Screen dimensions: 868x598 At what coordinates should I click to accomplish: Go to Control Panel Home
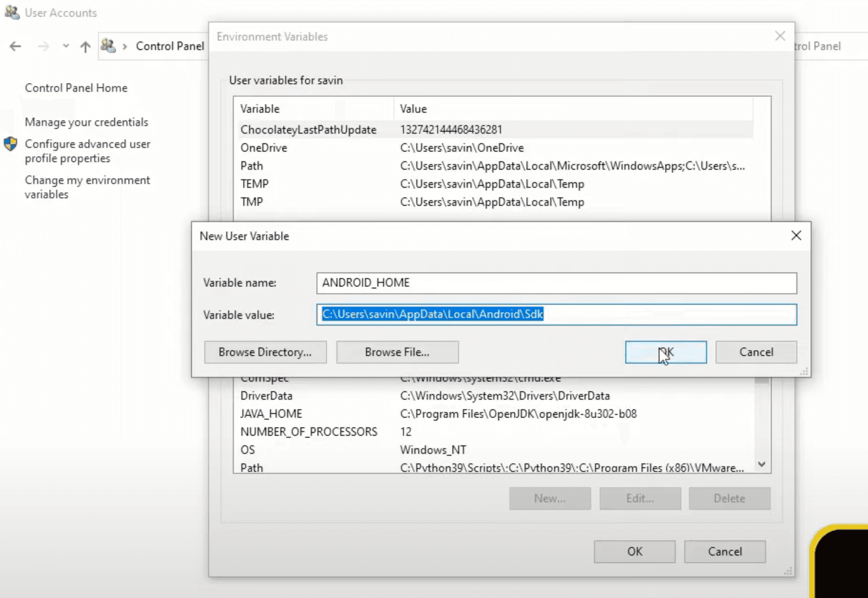(x=75, y=87)
